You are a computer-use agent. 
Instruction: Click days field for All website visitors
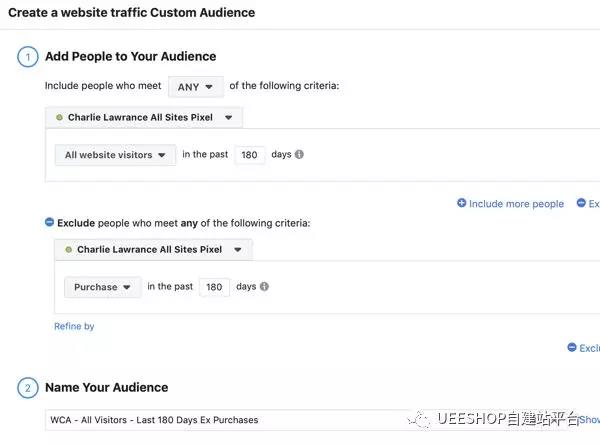(249, 155)
